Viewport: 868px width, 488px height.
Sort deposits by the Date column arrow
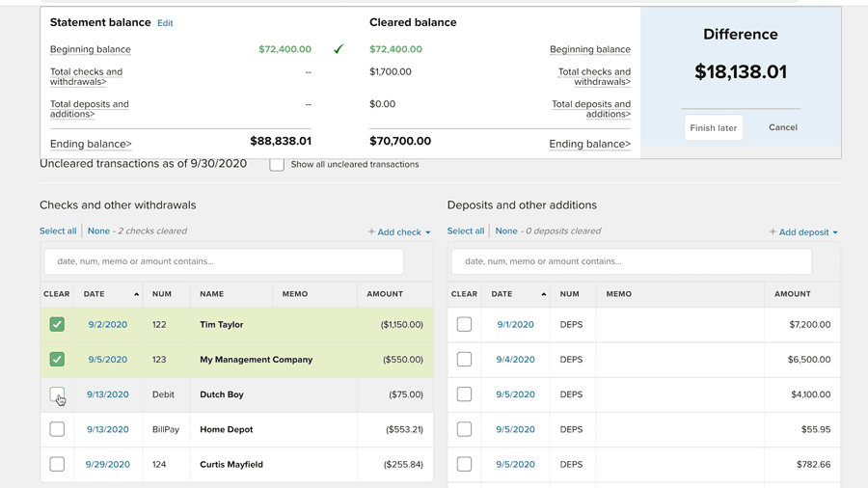[x=543, y=294]
